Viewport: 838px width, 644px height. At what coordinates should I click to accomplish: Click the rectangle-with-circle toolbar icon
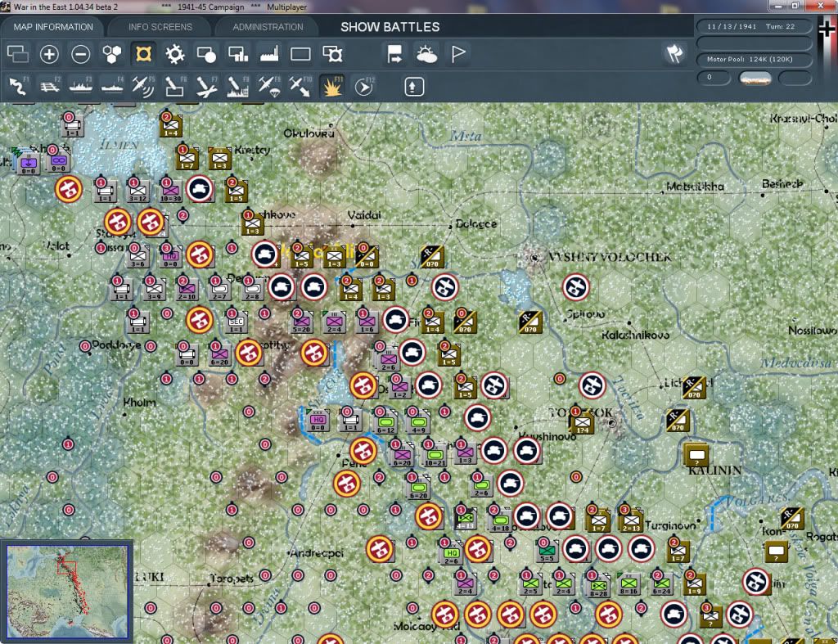point(206,54)
